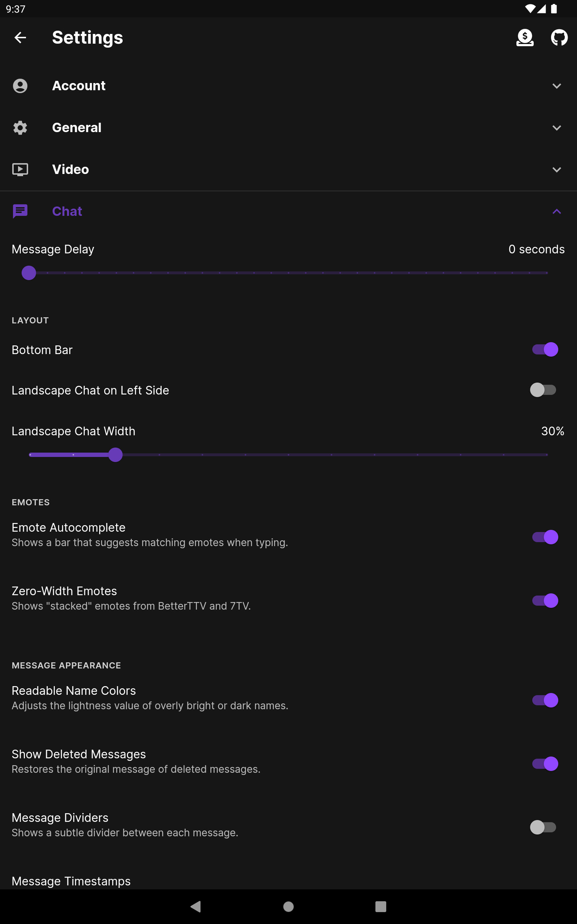Expand the Account section chevron

coord(557,86)
